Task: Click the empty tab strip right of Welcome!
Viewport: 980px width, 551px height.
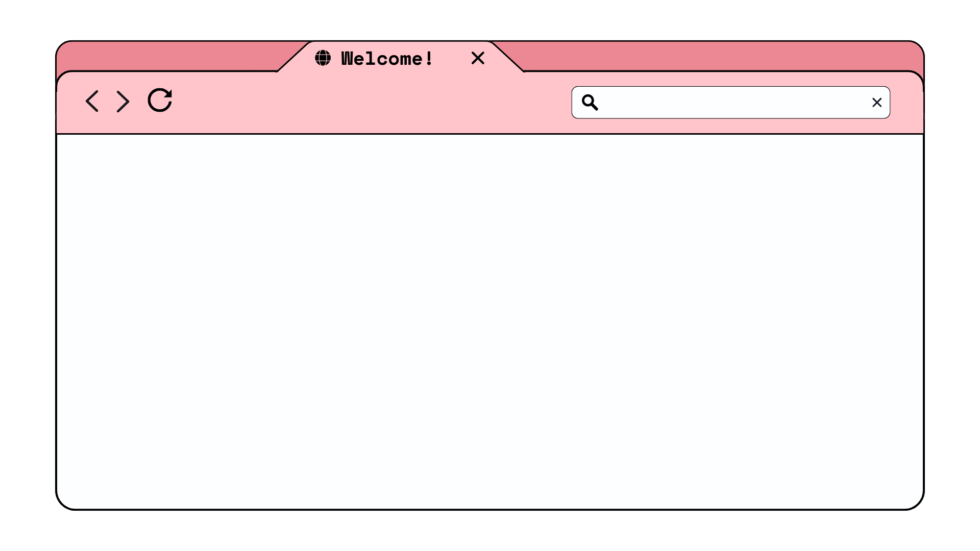Action: coord(715,56)
